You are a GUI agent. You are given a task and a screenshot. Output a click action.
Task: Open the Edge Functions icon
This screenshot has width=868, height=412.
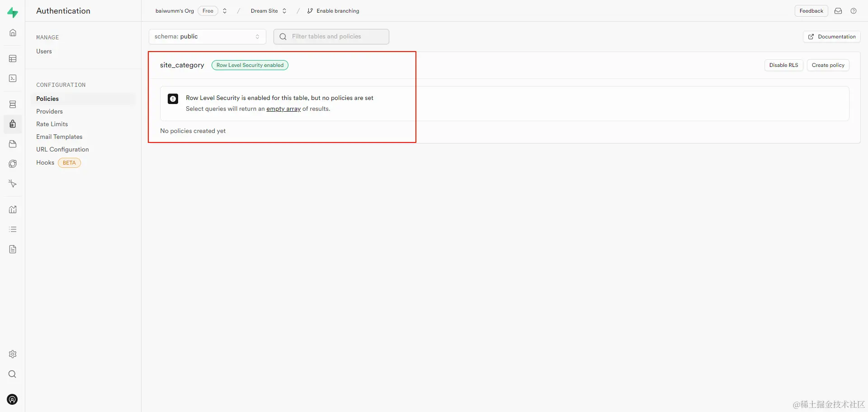click(x=13, y=164)
